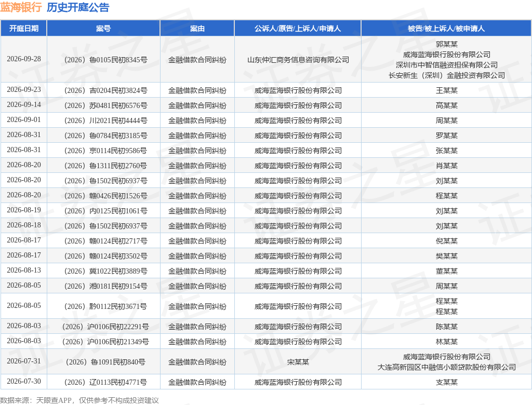Select the 开庭日期 column header
Viewport: 532px width, 405px height.
(x=24, y=29)
